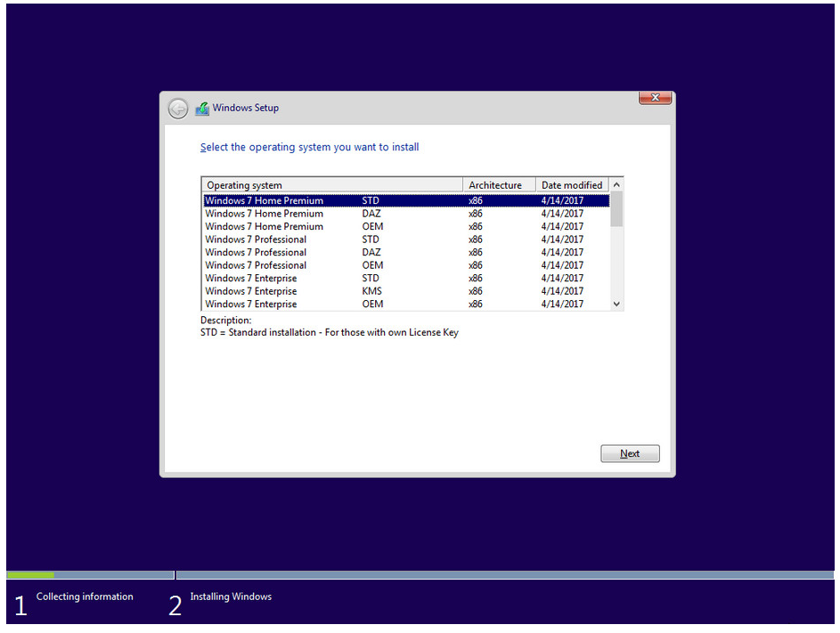Click the Installing Windows step label
The height and width of the screenshot is (633, 840).
231,596
